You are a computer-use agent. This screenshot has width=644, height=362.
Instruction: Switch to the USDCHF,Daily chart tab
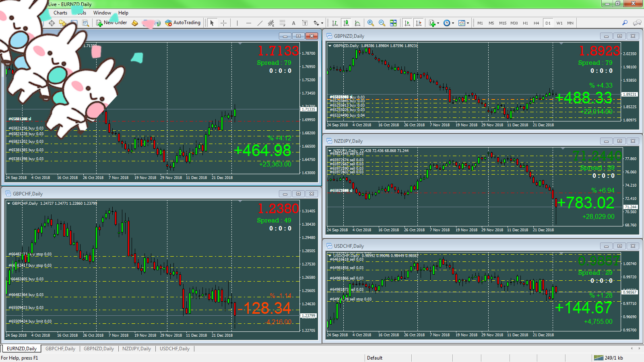[175, 349]
